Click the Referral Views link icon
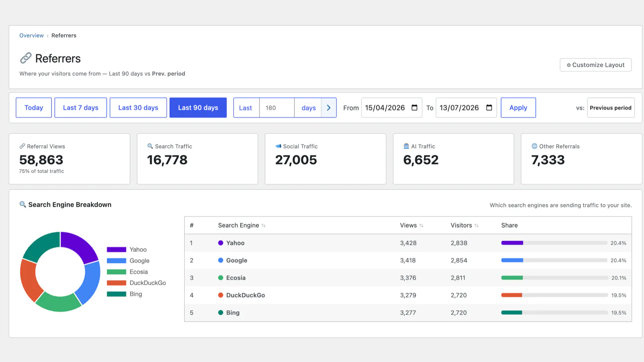 [x=22, y=146]
